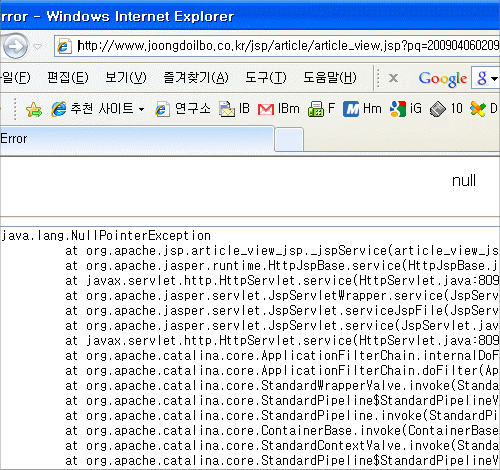Click the HttpJspBase.service stack trace line
The width and height of the screenshot is (500, 470).
[x=282, y=266]
